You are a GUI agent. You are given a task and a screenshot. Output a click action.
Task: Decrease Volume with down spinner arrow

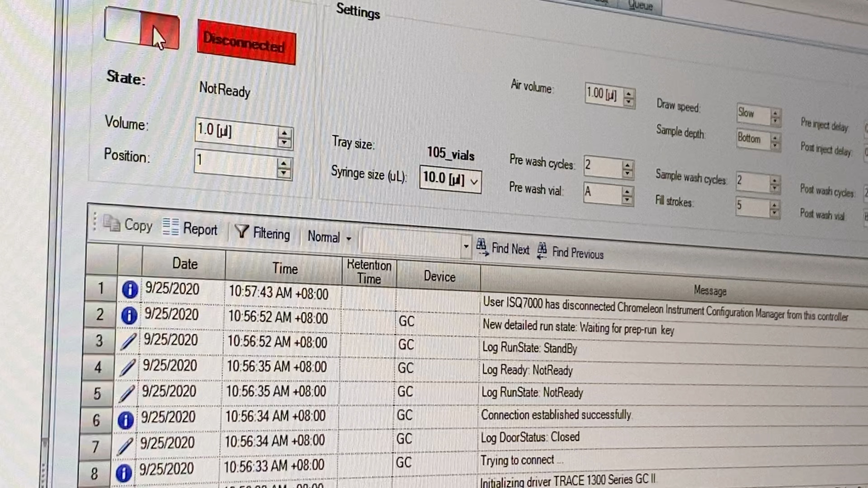click(x=284, y=144)
